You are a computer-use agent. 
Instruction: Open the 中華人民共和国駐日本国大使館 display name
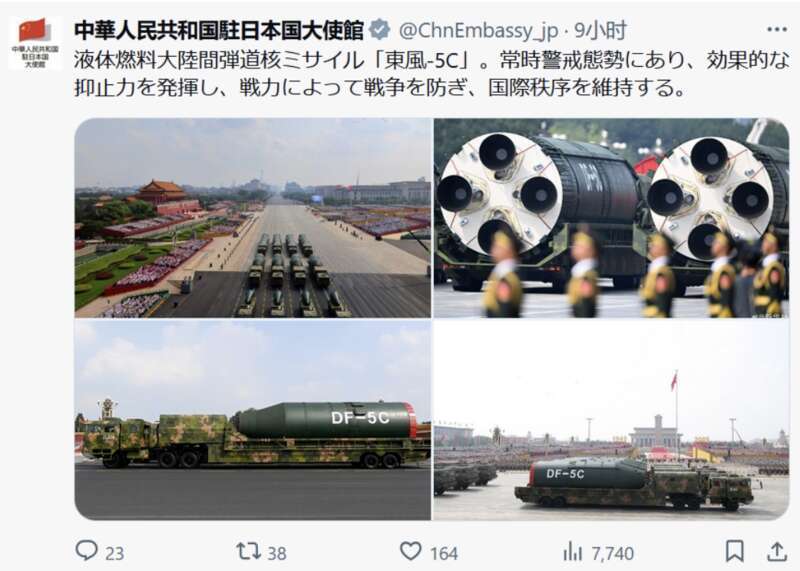219,30
